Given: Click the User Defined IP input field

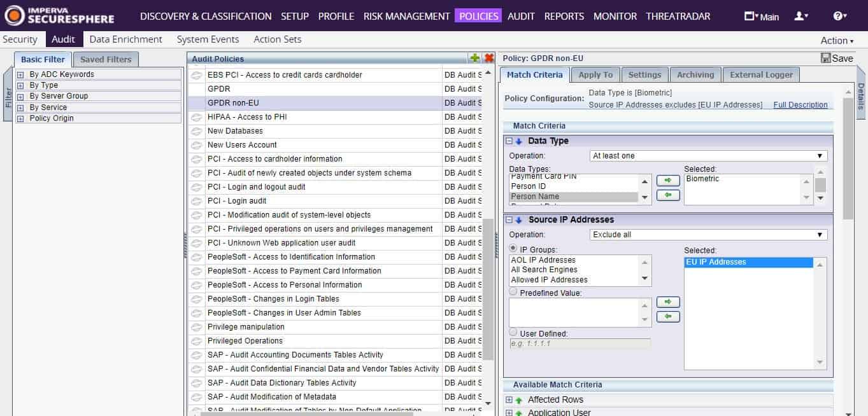Looking at the screenshot, I should point(580,343).
